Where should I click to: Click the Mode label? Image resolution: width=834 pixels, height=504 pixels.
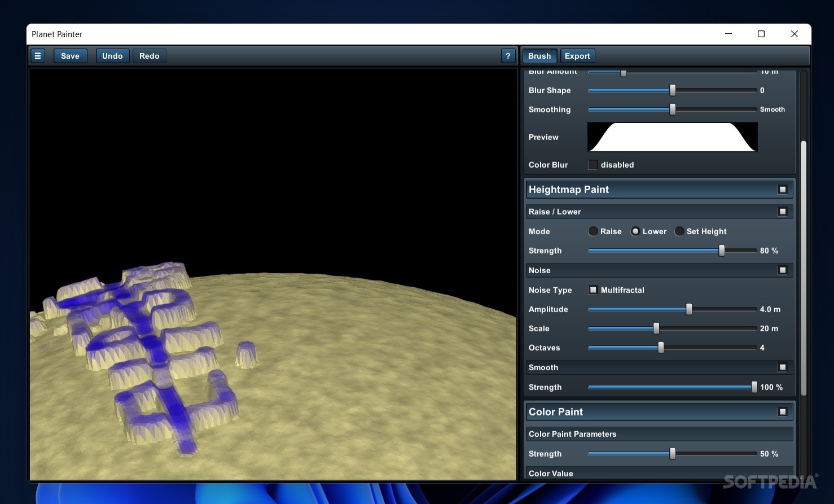click(539, 231)
